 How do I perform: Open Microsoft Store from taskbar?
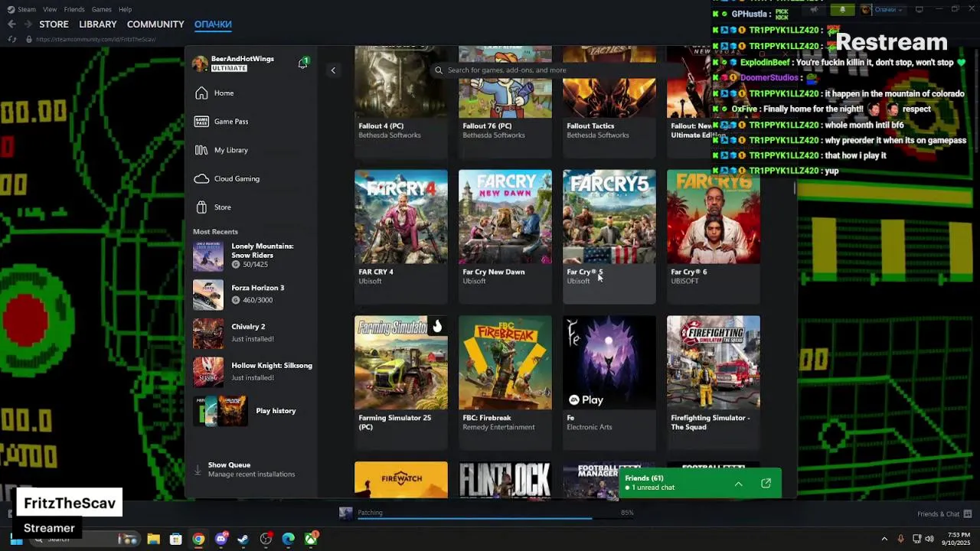click(x=175, y=539)
